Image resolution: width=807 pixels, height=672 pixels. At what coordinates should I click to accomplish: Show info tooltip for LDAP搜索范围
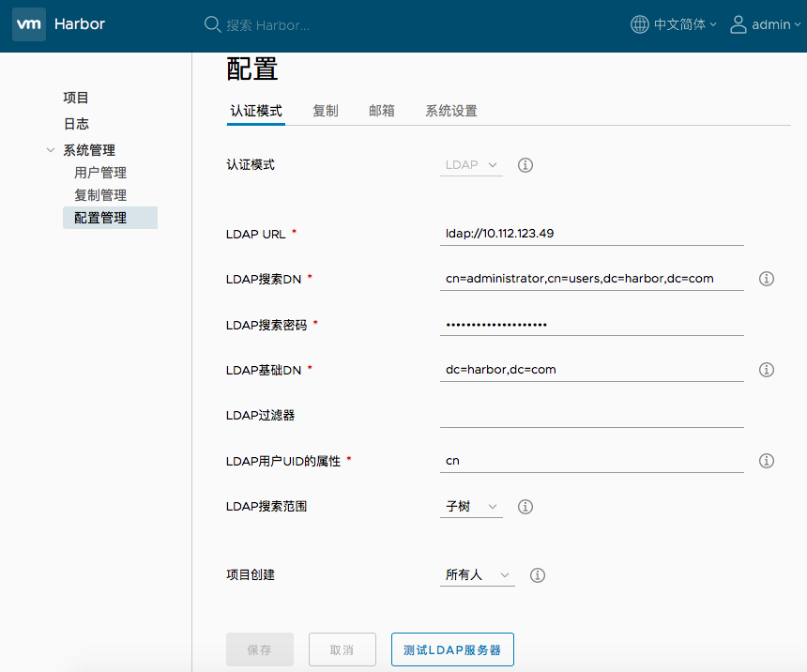click(525, 507)
